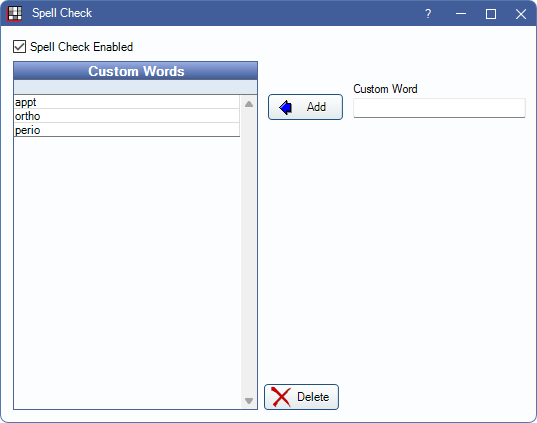The image size is (537, 423).
Task: Click the vertical scrollbar track of the list
Action: (249, 252)
